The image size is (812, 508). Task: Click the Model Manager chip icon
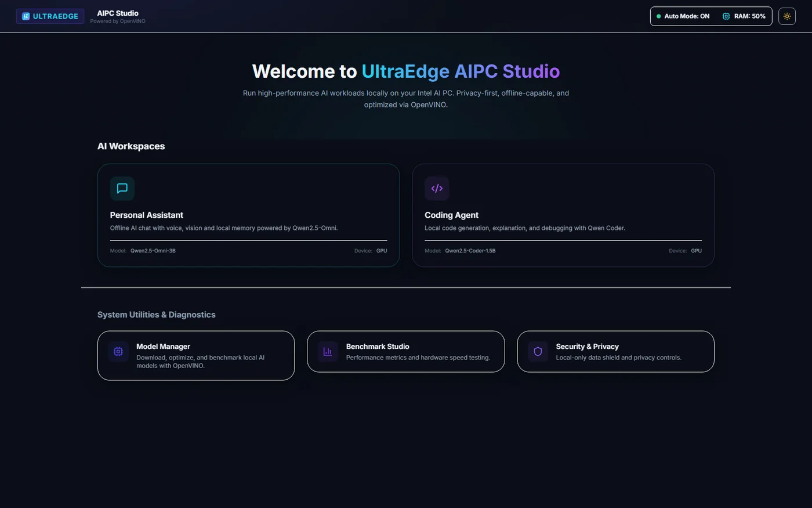[x=118, y=351]
